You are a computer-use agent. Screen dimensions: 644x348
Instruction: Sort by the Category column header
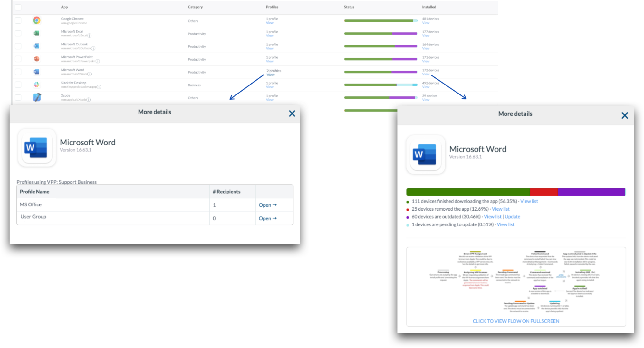pos(195,7)
